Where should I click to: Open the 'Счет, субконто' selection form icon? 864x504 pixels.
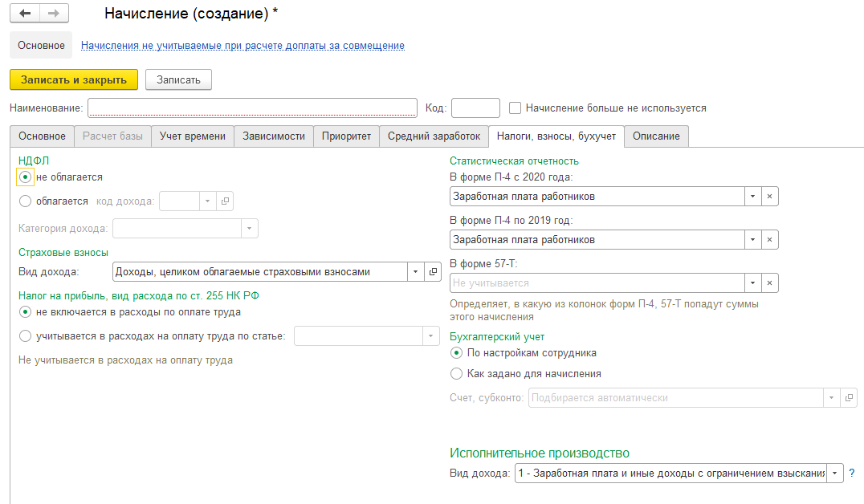[x=850, y=398]
